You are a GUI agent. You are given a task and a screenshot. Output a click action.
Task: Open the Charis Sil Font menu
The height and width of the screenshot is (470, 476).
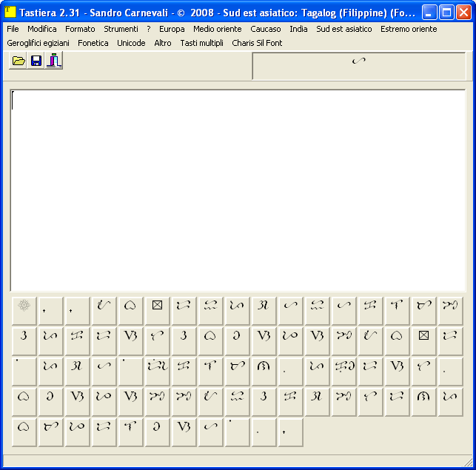click(257, 43)
